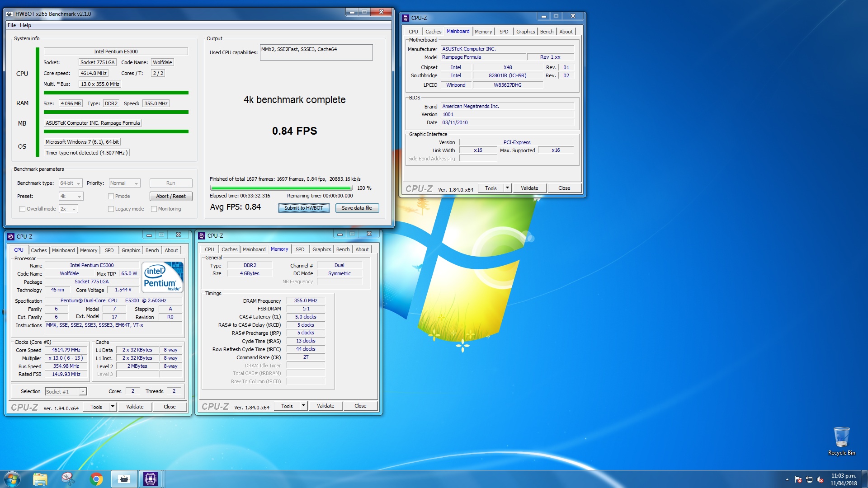
Task: Expand Tools arrow in Memory CPU-Z window
Action: tap(303, 406)
